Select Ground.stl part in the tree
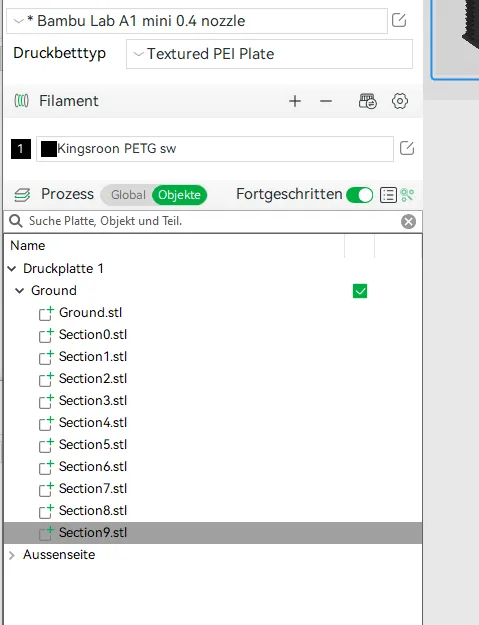Screen dimensions: 479x625 click(90, 312)
